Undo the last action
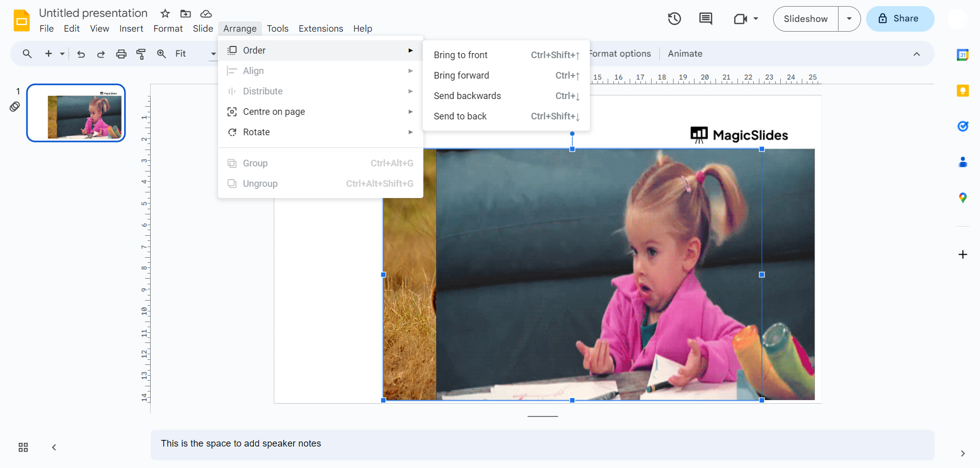This screenshot has height=468, width=980. (x=81, y=54)
